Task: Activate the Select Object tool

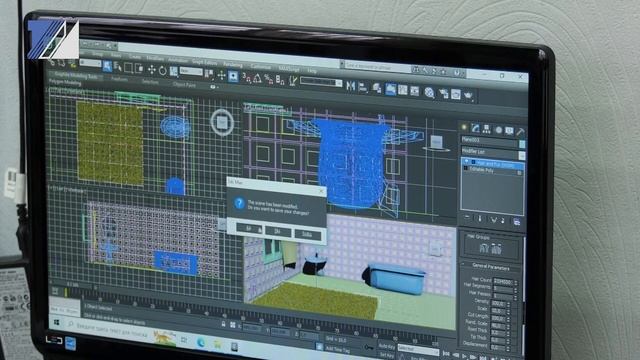Action: pyautogui.click(x=107, y=66)
